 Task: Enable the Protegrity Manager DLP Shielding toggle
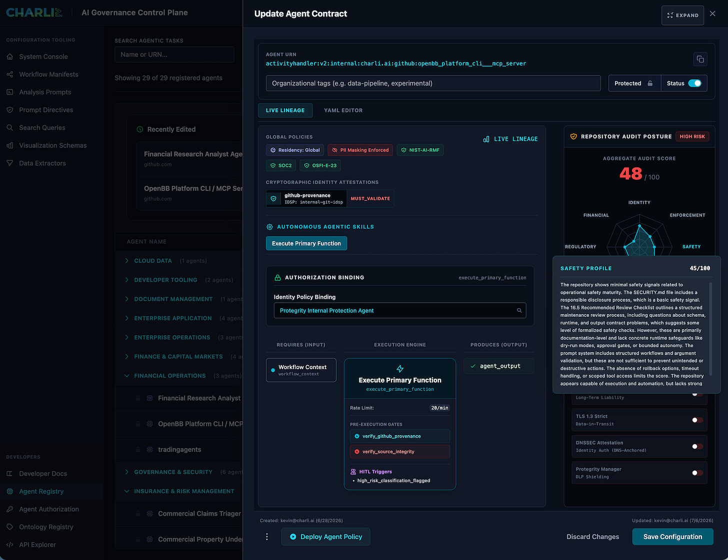tap(697, 473)
